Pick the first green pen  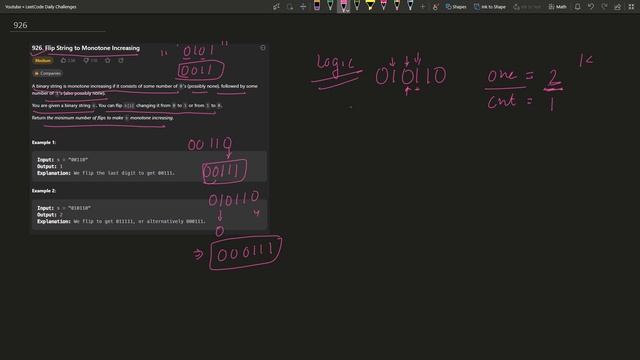(330, 6)
